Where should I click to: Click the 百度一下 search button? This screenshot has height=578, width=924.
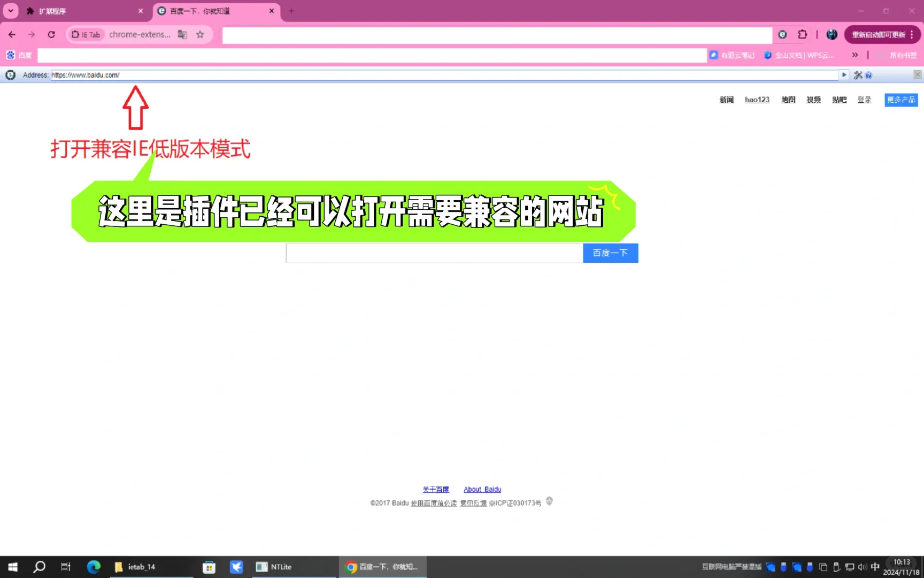(610, 253)
